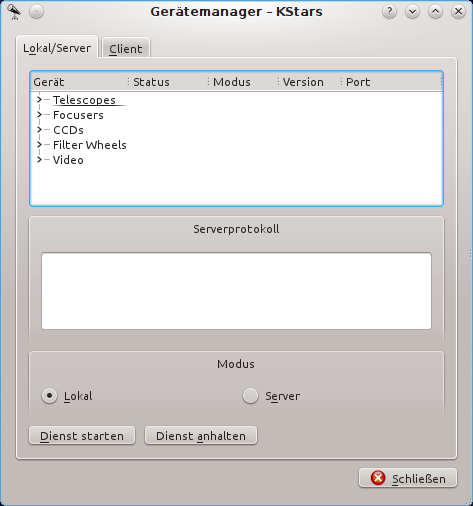Screen dimensions: 473x506
Task: Click the round pin button beside telescope icon
Action: [36, 12]
